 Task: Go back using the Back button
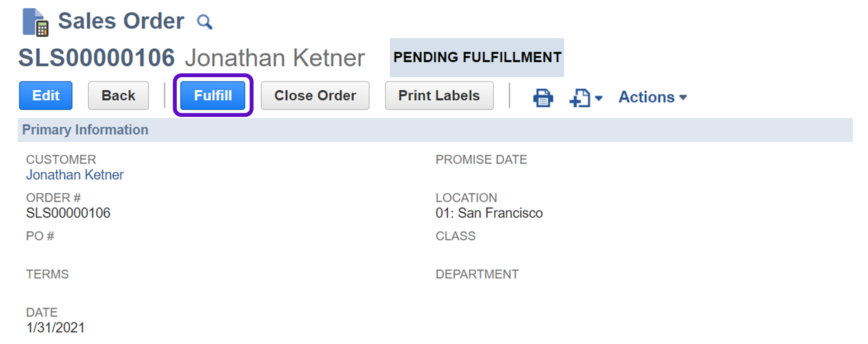point(118,95)
